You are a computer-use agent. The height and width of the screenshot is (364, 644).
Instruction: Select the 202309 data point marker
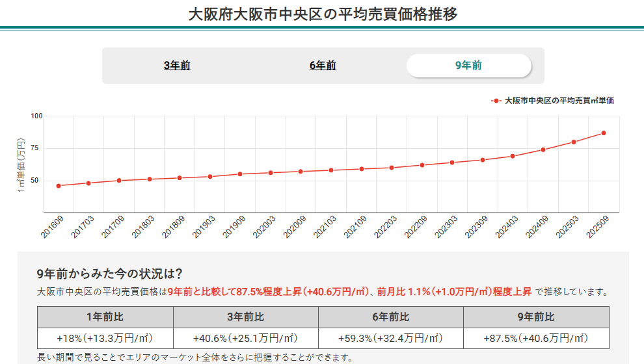pos(483,160)
